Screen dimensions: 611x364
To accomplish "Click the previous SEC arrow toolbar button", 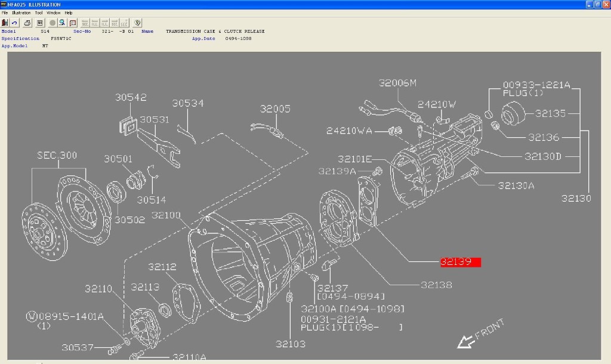I will tap(85, 23).
